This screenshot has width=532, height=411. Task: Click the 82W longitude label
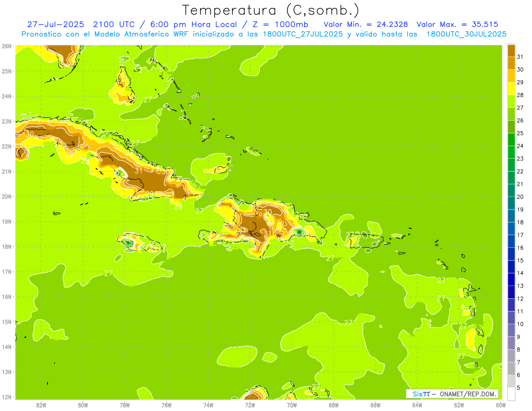(41, 405)
